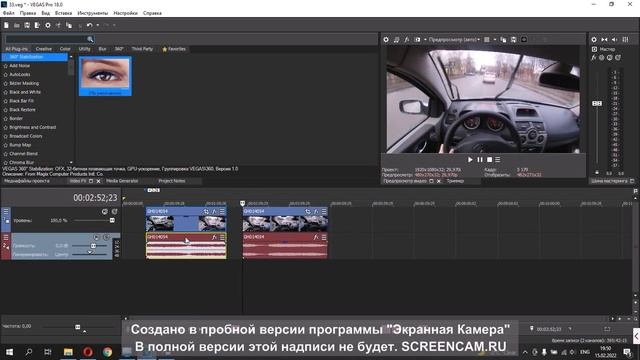Open Chrome from the taskbar
Screen dimensions: 640x360
(x=107, y=352)
